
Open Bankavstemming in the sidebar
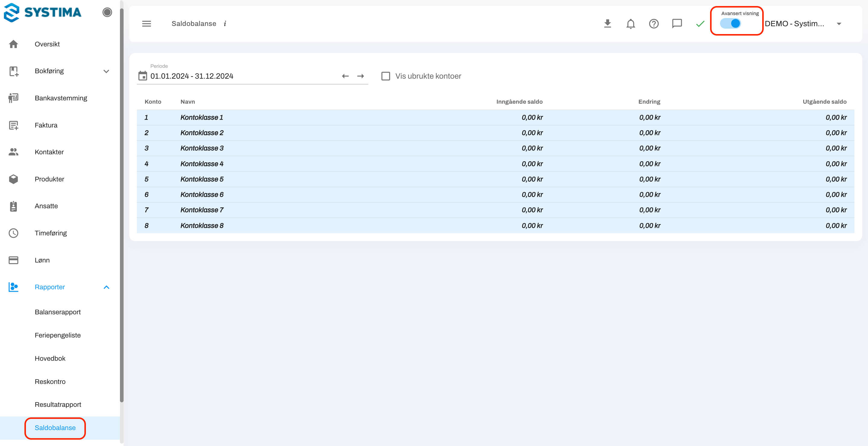click(61, 98)
